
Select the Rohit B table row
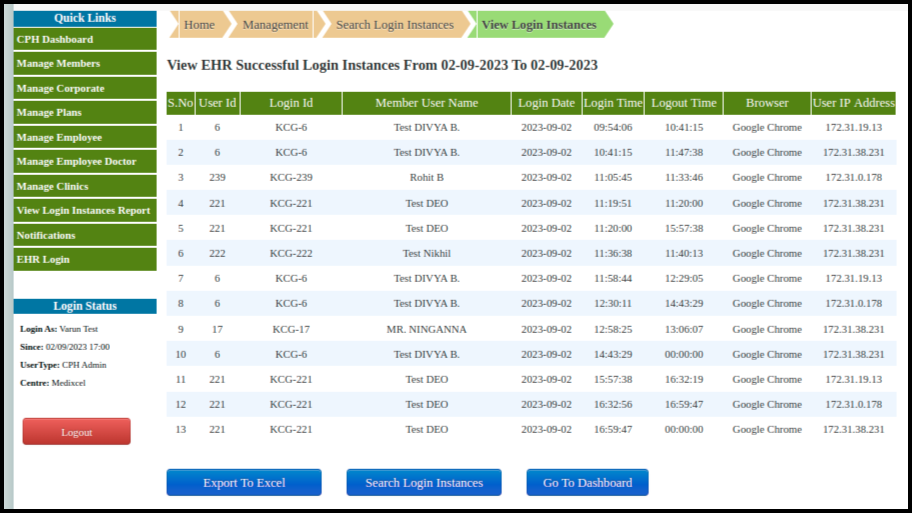click(x=426, y=178)
